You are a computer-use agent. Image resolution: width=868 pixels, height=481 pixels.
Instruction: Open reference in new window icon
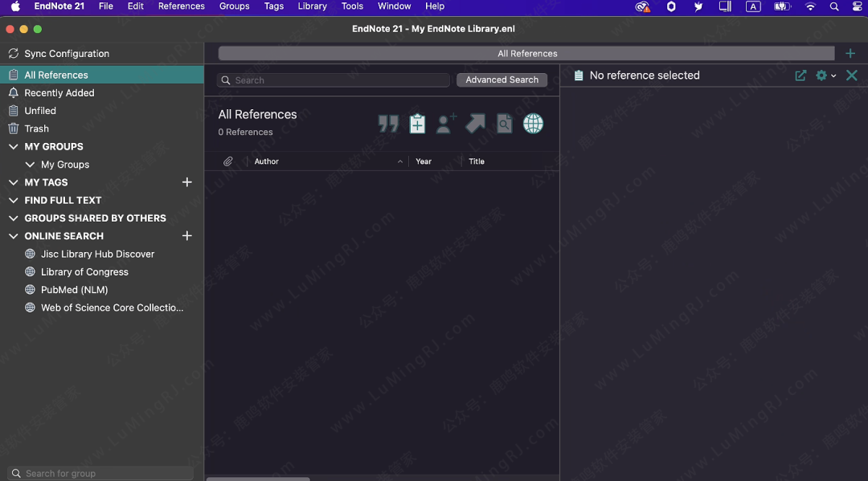pyautogui.click(x=800, y=75)
